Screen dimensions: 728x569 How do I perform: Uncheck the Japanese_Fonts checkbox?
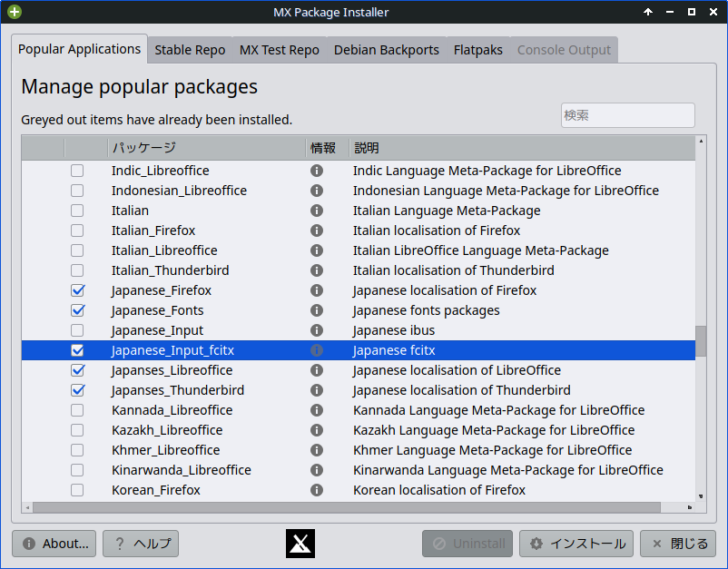(77, 310)
